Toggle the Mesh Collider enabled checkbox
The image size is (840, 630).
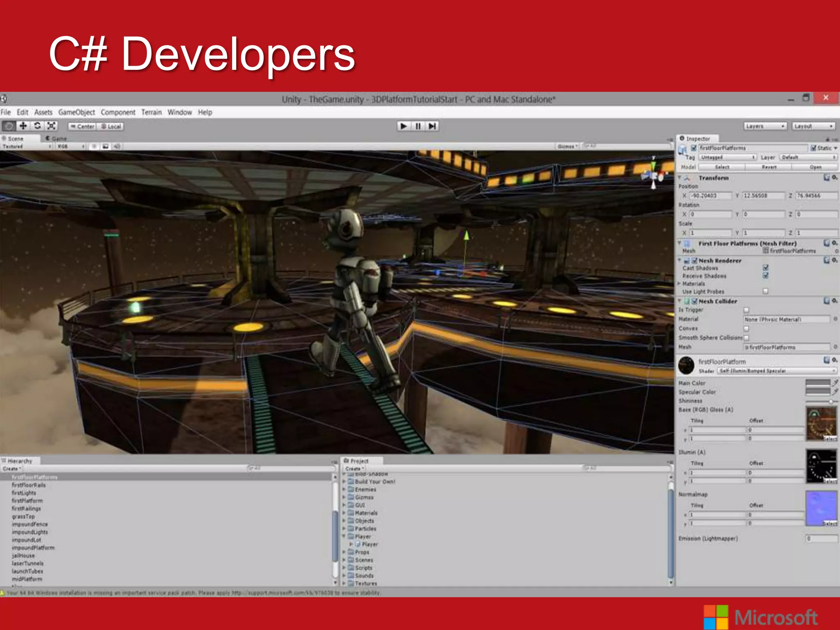coord(694,301)
